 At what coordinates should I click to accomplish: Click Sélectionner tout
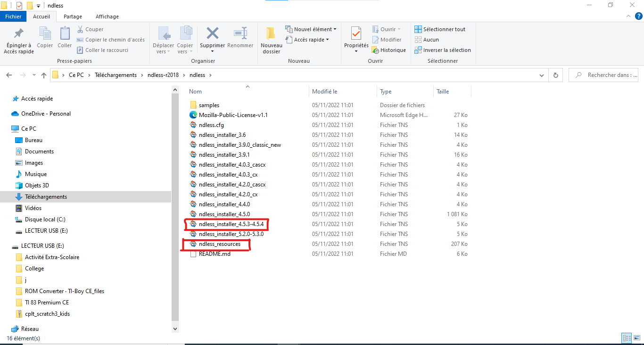point(440,29)
